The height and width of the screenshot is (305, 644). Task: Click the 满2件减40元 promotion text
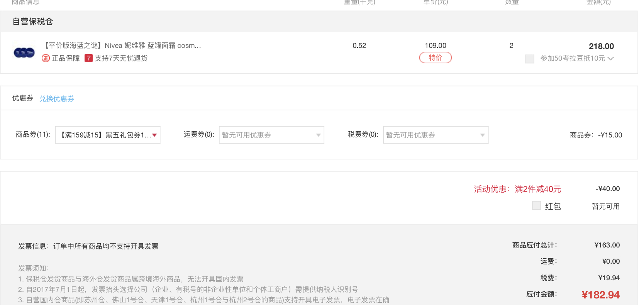tap(538, 189)
